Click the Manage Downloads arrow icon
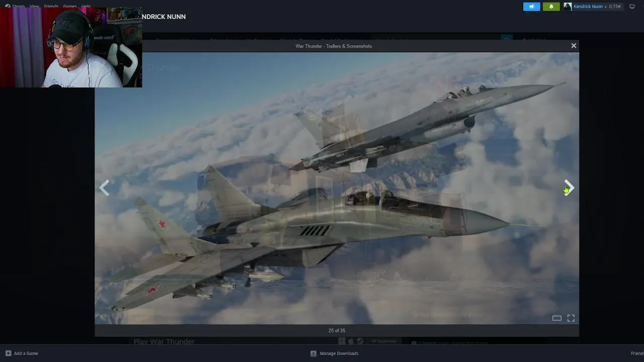 point(313,353)
